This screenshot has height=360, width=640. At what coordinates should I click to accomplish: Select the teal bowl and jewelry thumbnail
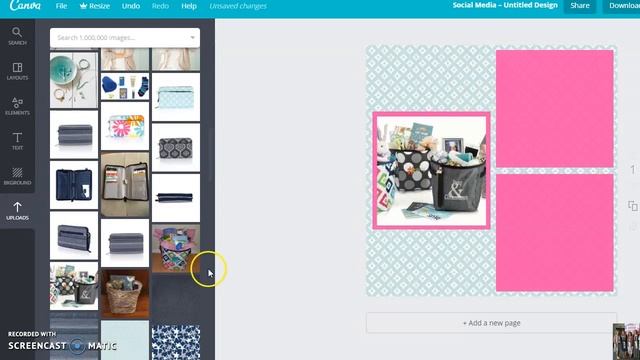(x=74, y=80)
